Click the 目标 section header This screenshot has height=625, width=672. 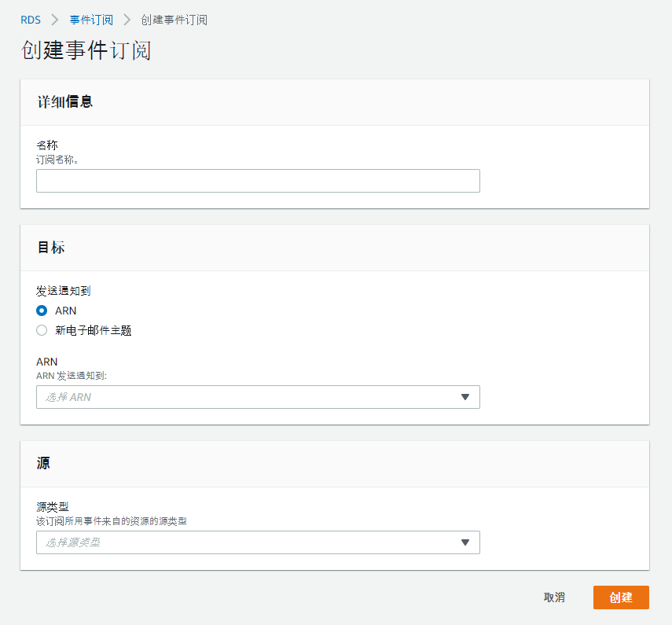coord(50,247)
